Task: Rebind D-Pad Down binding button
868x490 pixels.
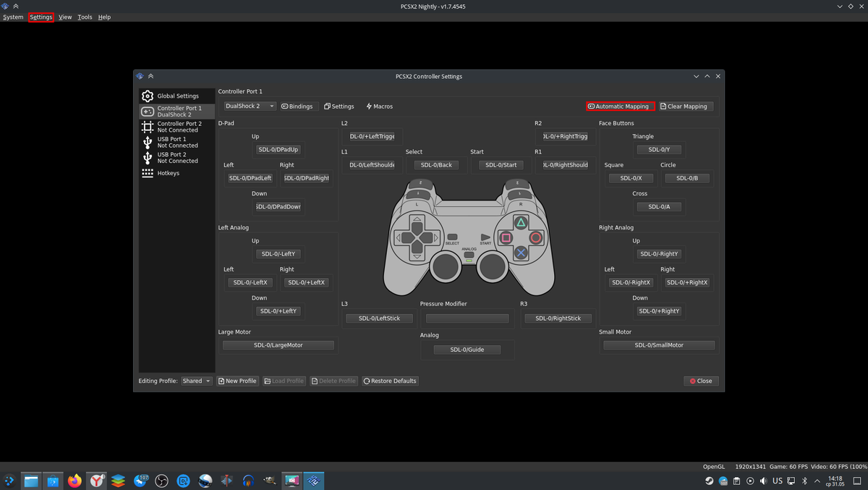Action: point(278,207)
